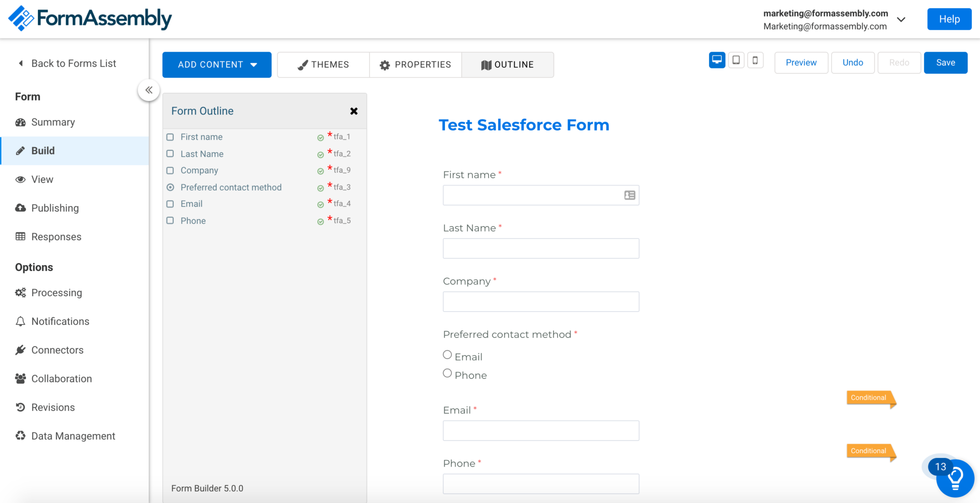Expand the account menu chevron
Viewport: 980px width, 503px height.
pos(902,20)
